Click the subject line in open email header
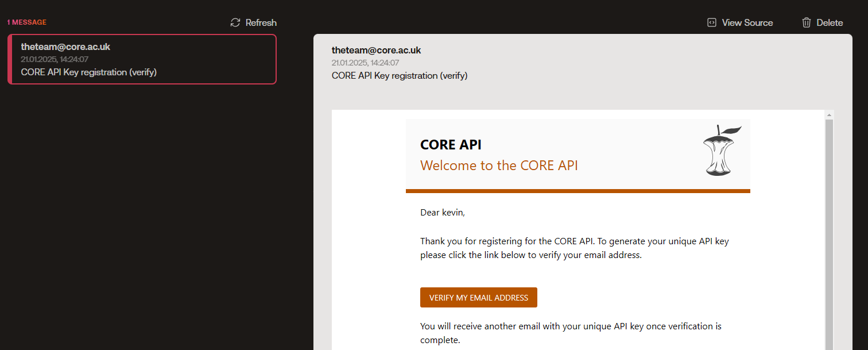 (400, 75)
